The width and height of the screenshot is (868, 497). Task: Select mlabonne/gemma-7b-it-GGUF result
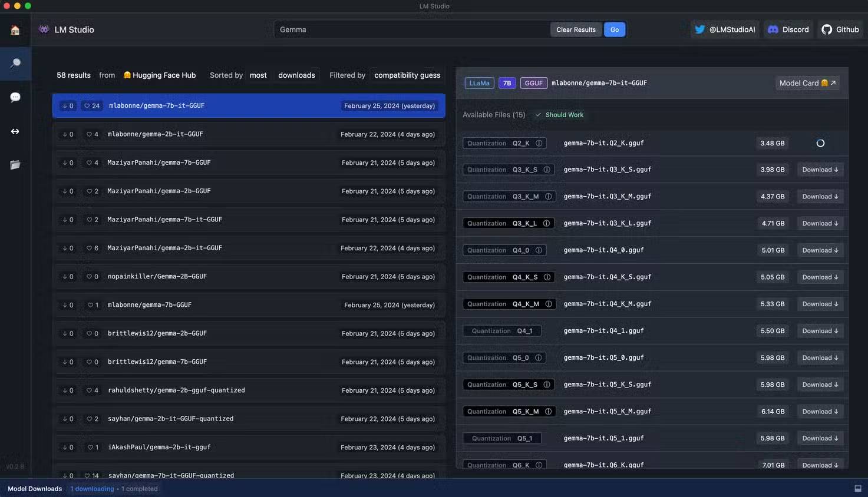249,106
